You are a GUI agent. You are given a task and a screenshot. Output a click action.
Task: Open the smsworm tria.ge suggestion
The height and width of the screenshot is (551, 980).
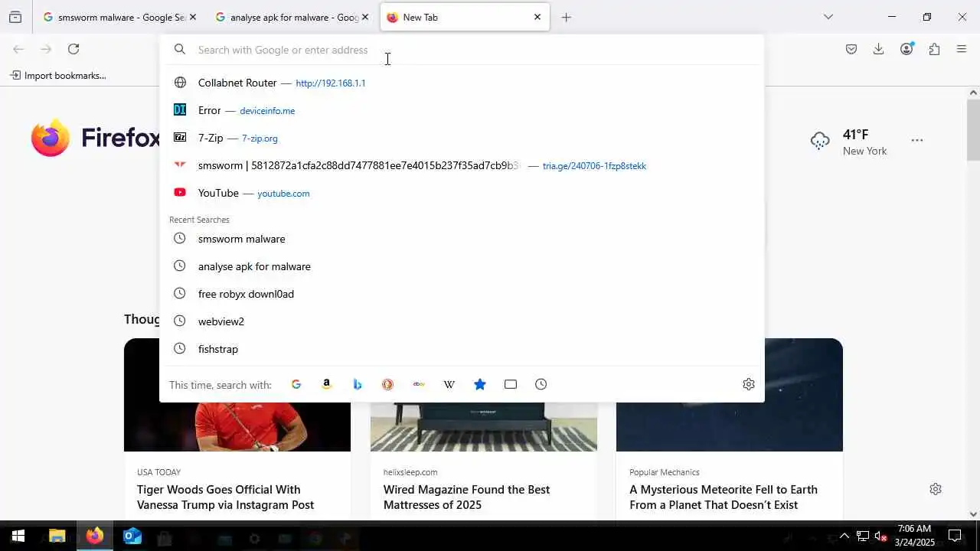coord(462,165)
